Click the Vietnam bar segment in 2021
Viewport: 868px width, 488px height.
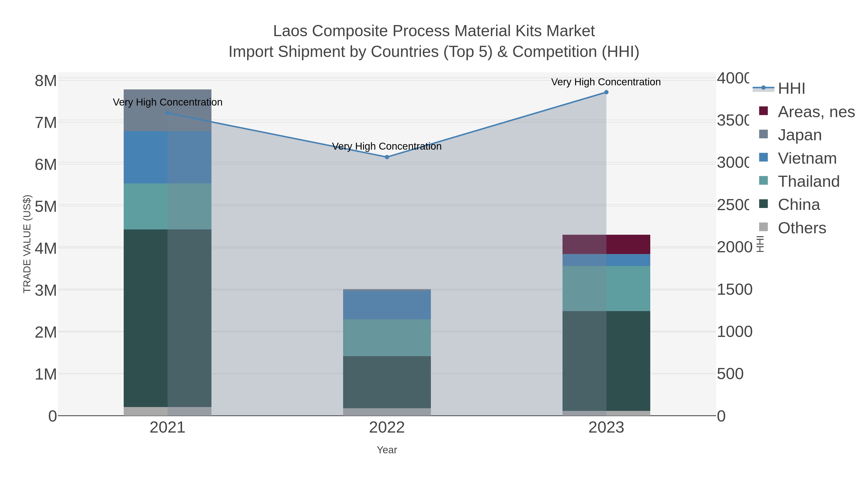pos(168,157)
